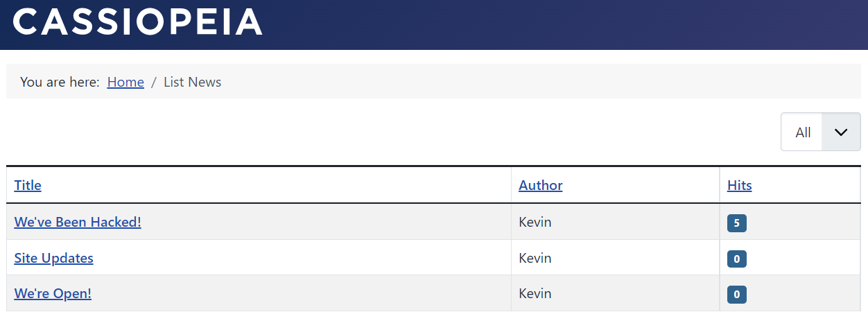Click Kevin author in We're Open! row
The height and width of the screenshot is (330, 868).
tap(535, 293)
